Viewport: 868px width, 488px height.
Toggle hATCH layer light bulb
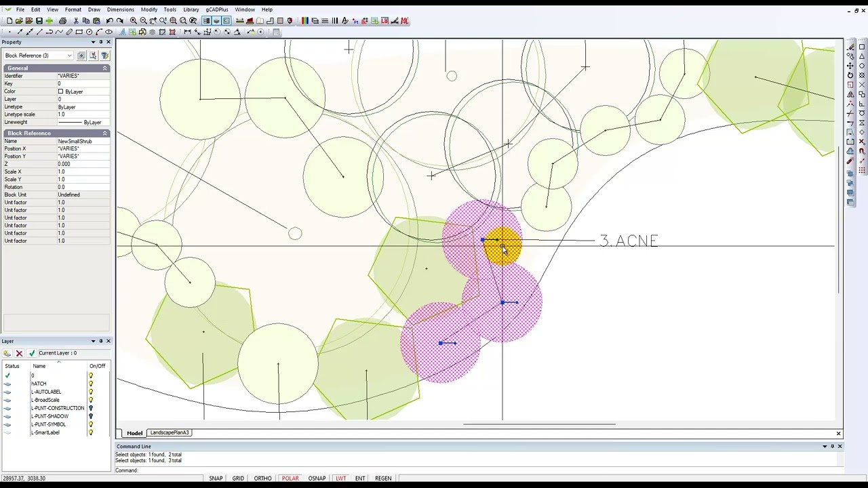coord(90,384)
